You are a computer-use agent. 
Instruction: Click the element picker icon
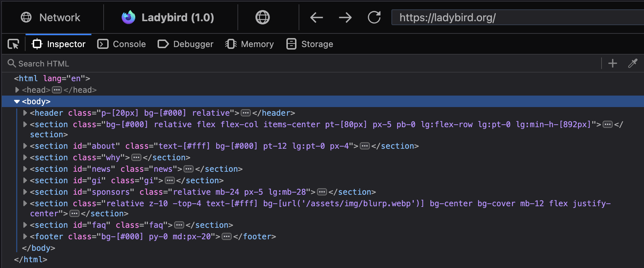click(x=13, y=44)
